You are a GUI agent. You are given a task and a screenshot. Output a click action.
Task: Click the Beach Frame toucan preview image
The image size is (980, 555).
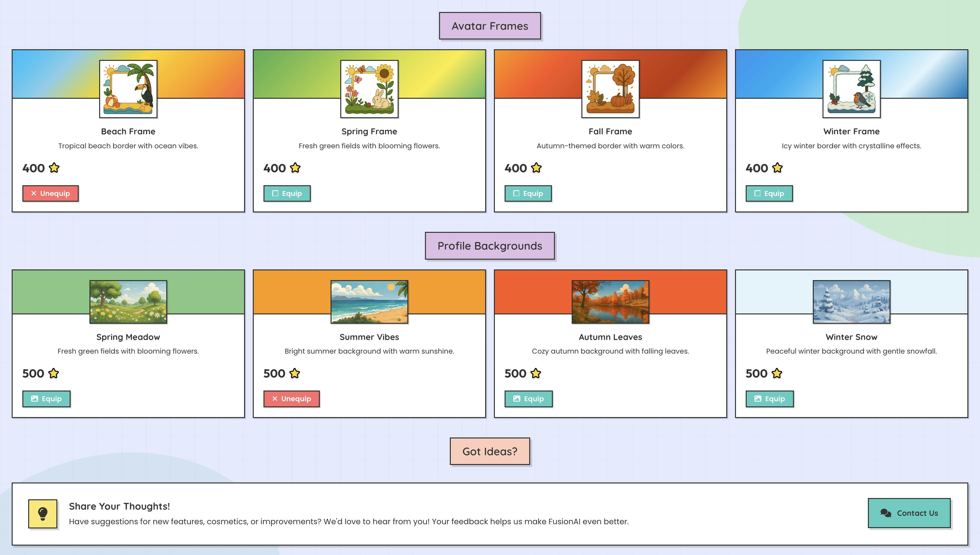pyautogui.click(x=128, y=89)
